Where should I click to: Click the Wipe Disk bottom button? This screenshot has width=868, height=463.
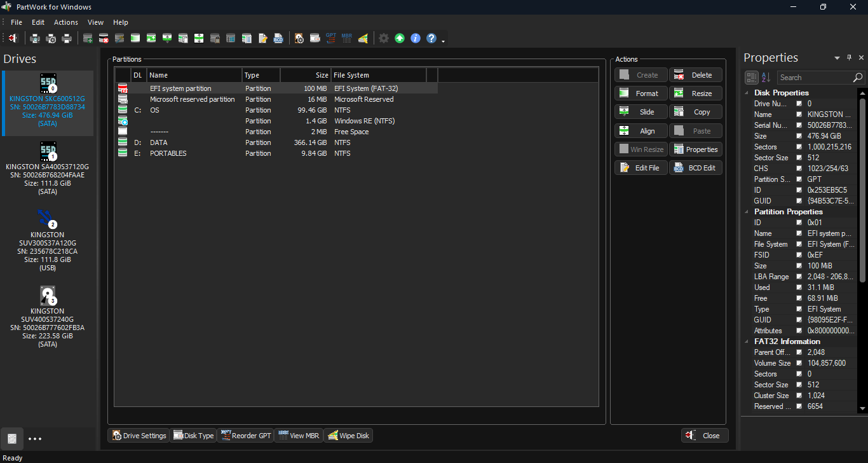pyautogui.click(x=348, y=436)
